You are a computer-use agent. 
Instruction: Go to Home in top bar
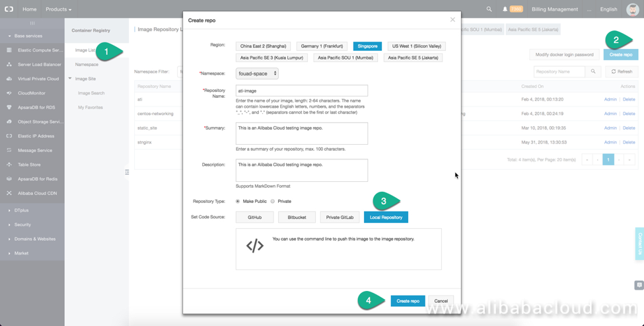coord(30,9)
